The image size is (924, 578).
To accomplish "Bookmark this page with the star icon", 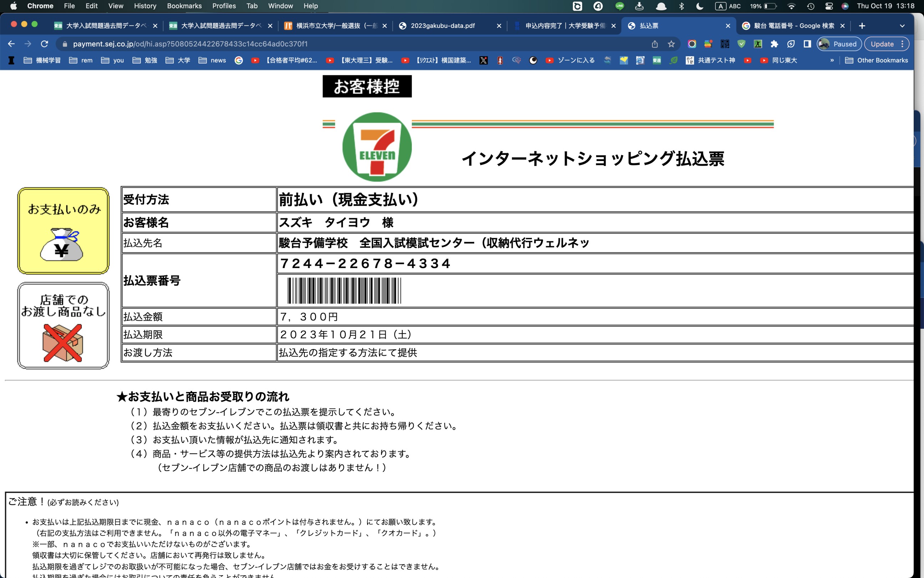I will 671,44.
